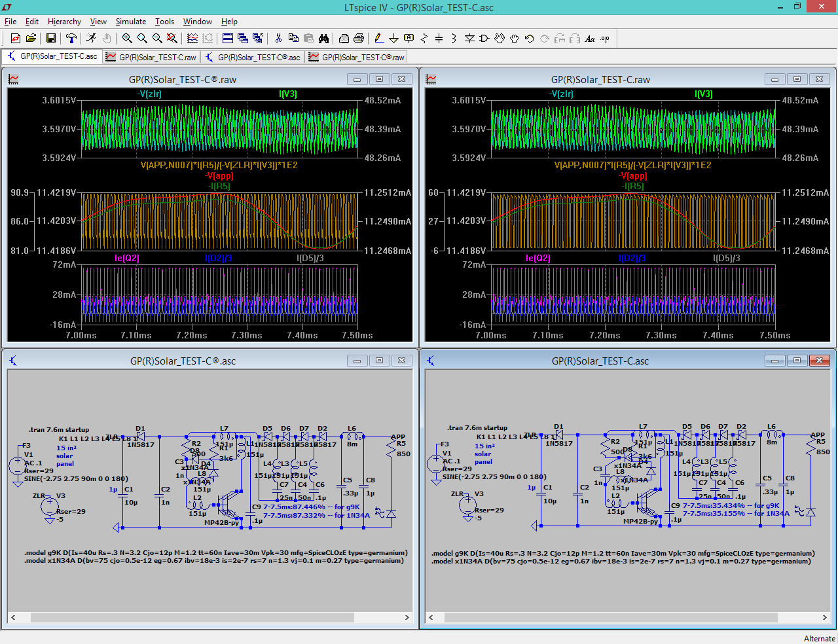Click the efficiency expression label in left plot
838x644 pixels.
coord(219,166)
